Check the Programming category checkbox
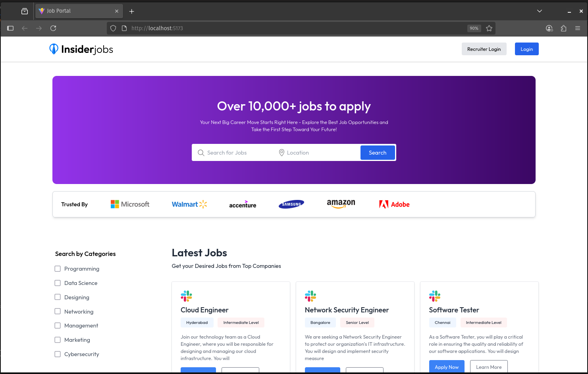This screenshot has width=588, height=374. pyautogui.click(x=58, y=269)
